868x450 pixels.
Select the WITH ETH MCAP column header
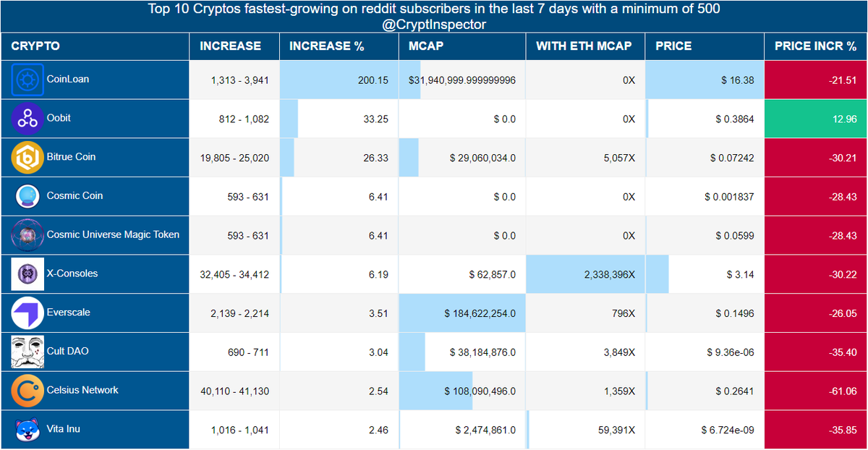[585, 46]
